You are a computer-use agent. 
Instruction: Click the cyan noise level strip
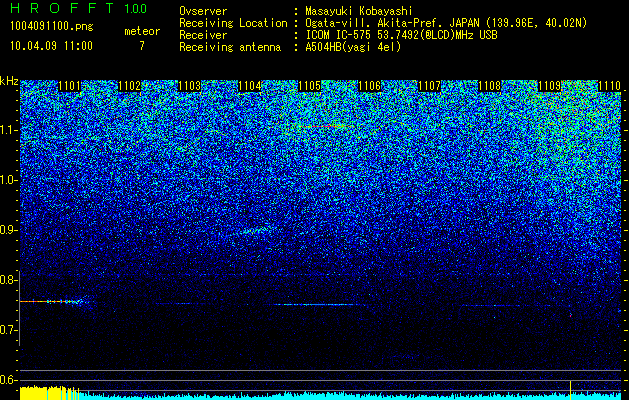tap(350, 396)
